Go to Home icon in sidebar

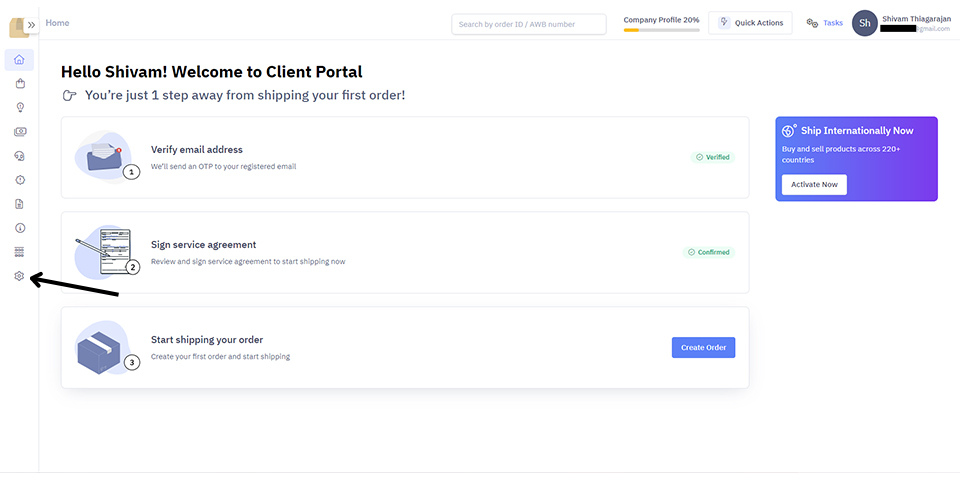pyautogui.click(x=19, y=59)
